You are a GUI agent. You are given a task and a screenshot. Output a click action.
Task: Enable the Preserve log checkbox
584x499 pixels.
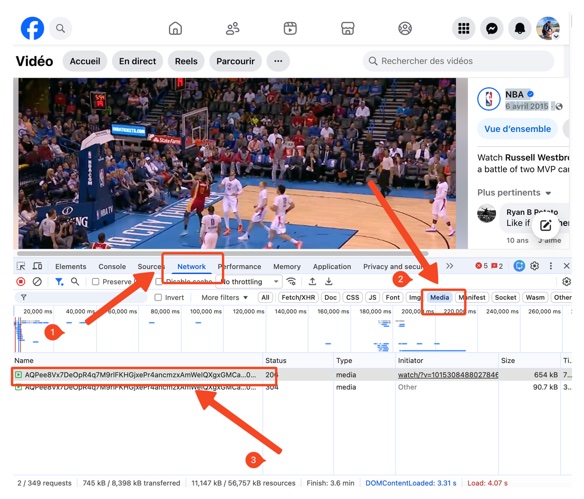point(95,282)
